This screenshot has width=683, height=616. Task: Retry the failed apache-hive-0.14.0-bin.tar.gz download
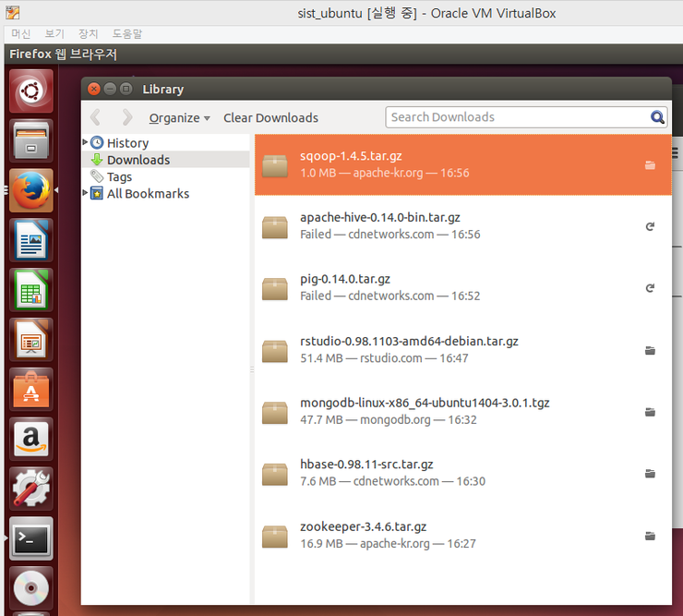pyautogui.click(x=650, y=226)
